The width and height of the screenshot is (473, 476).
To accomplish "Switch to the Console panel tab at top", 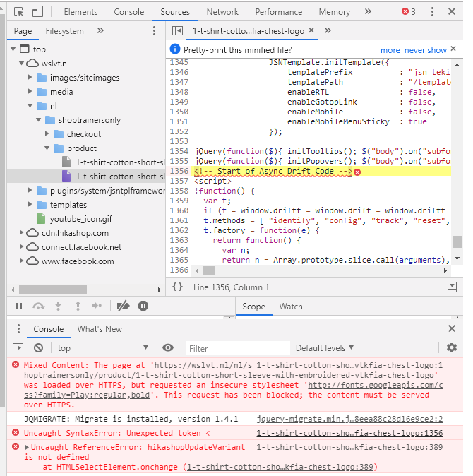I will [x=129, y=12].
